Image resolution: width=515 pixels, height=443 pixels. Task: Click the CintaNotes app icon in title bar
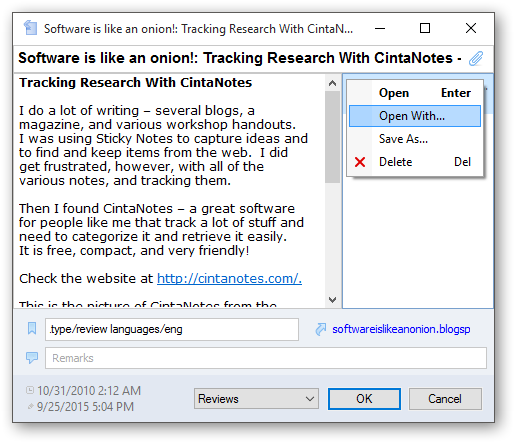point(30,28)
